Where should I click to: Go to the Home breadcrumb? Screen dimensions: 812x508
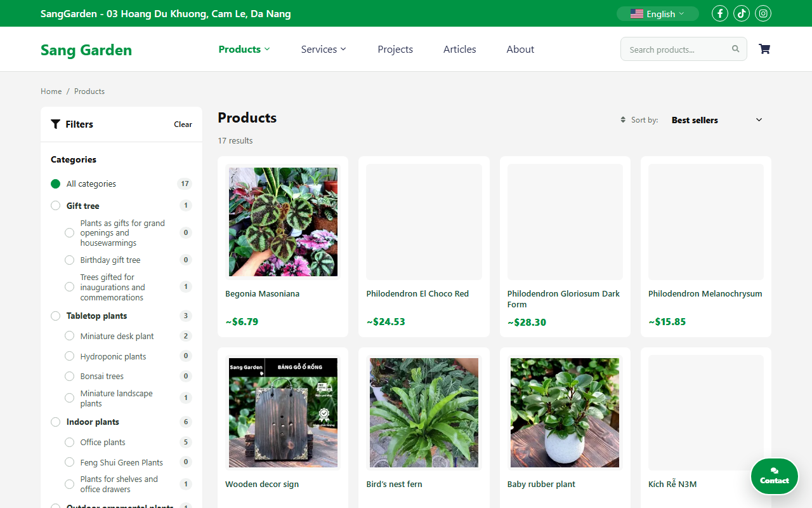click(51, 91)
